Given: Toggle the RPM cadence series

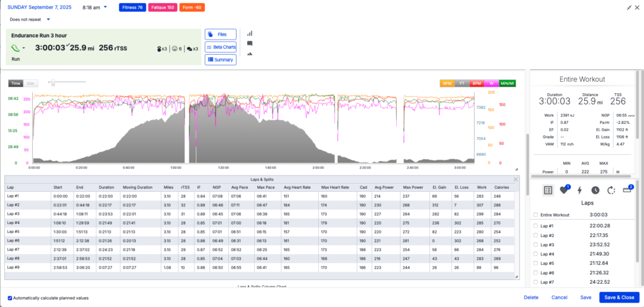Looking at the screenshot, I should coord(448,83).
